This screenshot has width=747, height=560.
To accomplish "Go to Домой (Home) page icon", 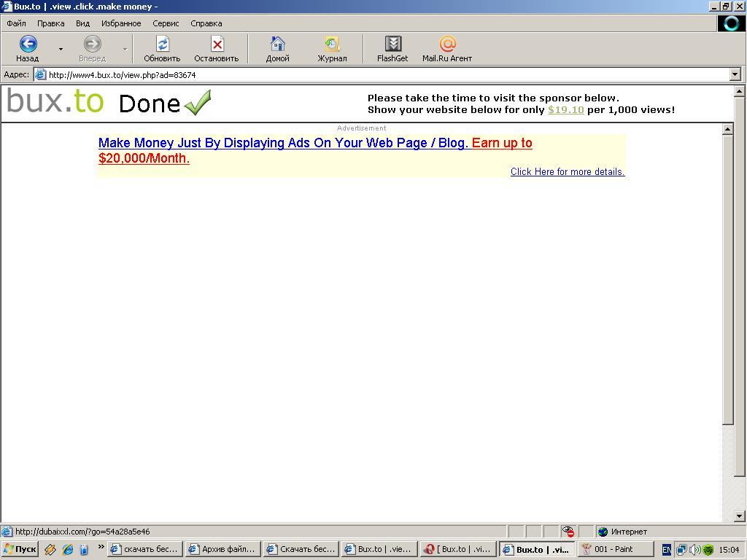I will click(x=277, y=44).
